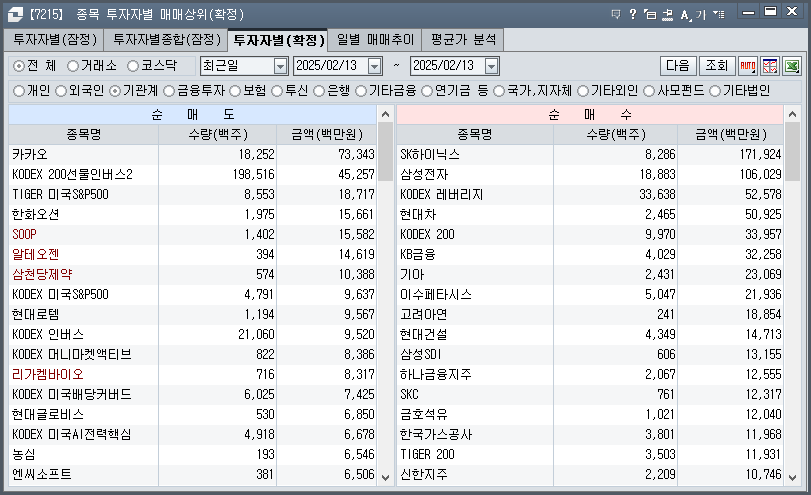811x495 pixels.
Task: Click the 순매수 금액(백만원) column header
Action: (x=731, y=134)
